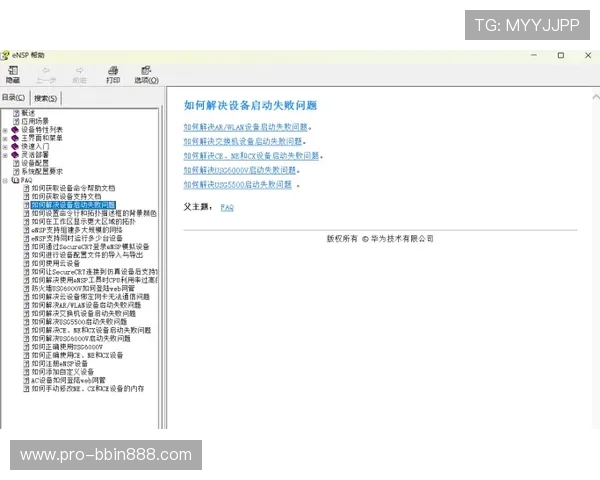Select tree entry 防火墙USG6000V如何登陆web网管
Screen dimensions: 600x480
[83, 289]
